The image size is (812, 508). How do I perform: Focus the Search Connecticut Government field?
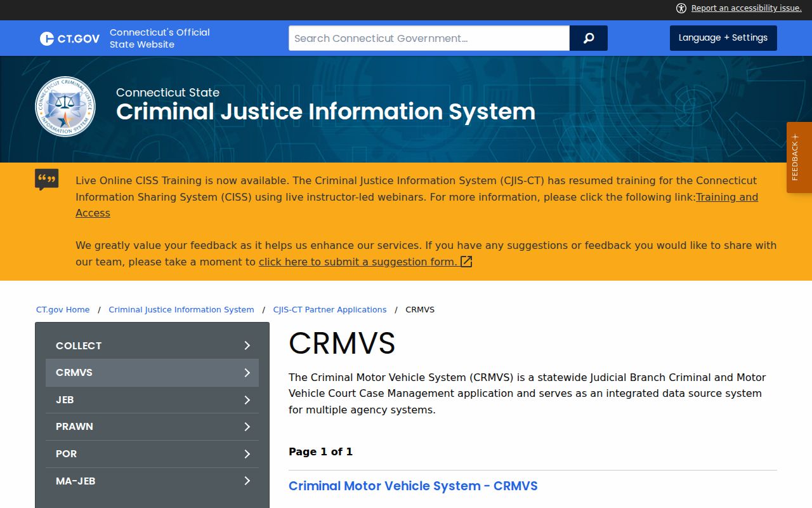(x=429, y=38)
